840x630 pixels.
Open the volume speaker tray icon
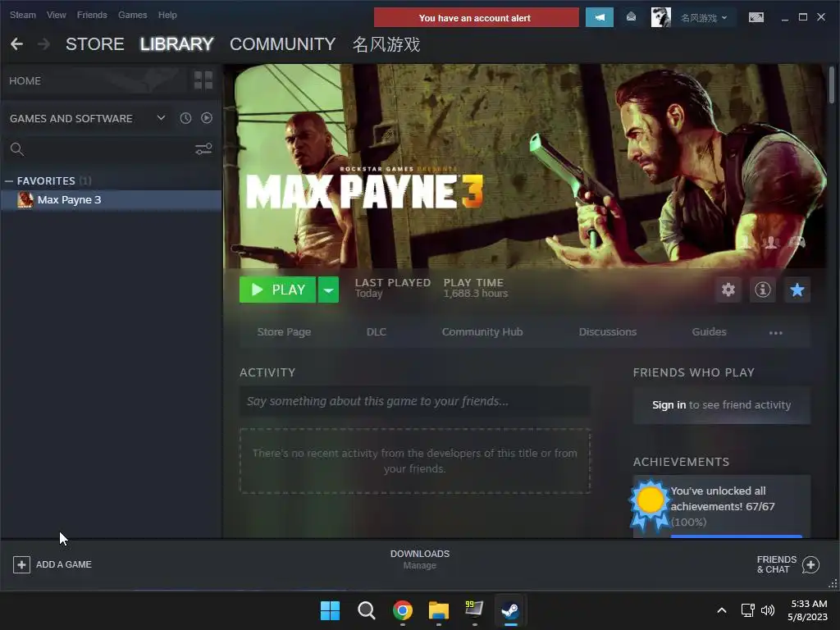point(768,610)
